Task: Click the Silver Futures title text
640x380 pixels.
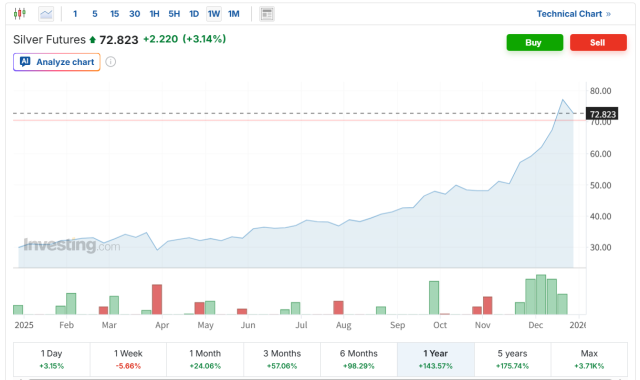Action: click(49, 40)
